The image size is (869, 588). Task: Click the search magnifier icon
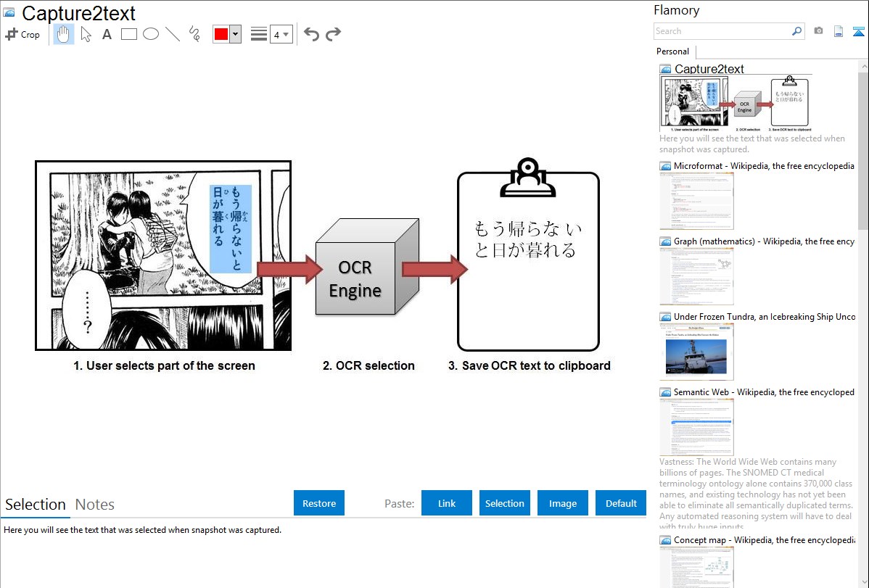(x=797, y=31)
